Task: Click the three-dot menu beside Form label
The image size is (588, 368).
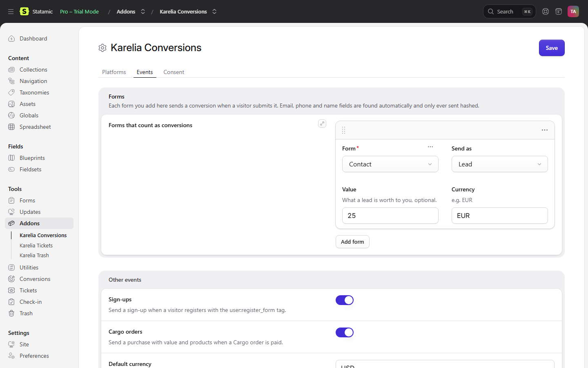Action: click(x=430, y=147)
